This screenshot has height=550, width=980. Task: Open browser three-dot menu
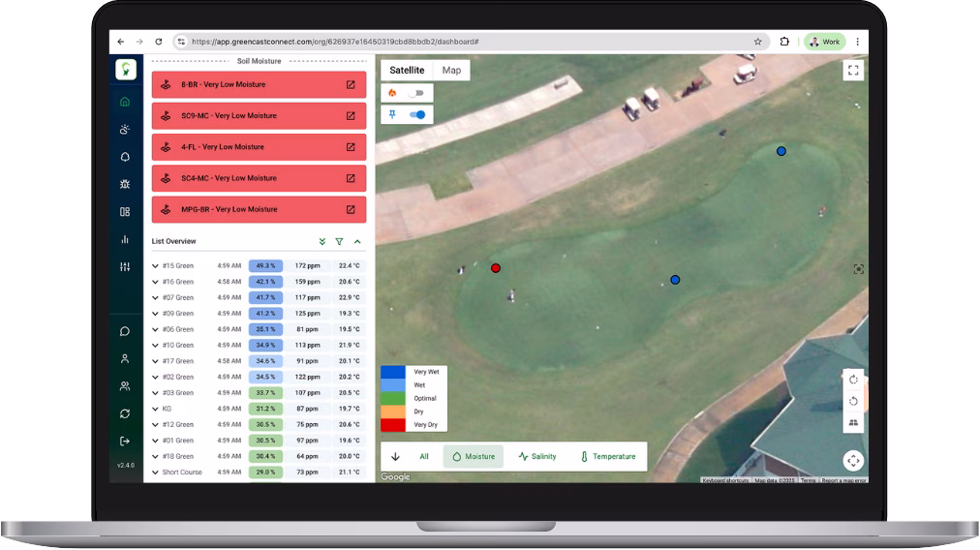[x=858, y=42]
